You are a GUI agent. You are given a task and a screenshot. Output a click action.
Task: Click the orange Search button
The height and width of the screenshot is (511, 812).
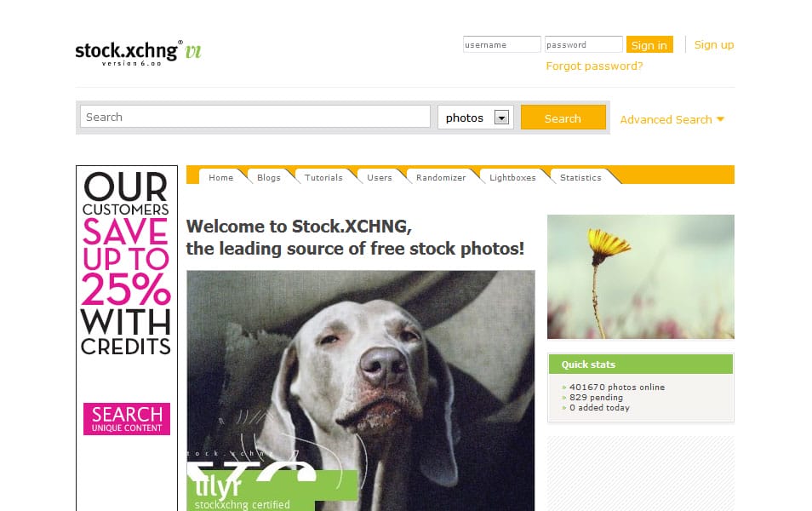point(563,118)
